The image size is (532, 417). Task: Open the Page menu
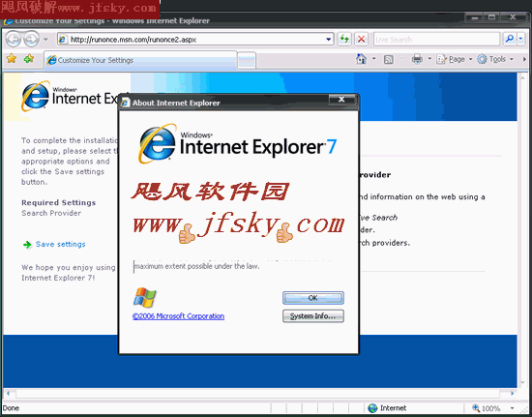455,59
